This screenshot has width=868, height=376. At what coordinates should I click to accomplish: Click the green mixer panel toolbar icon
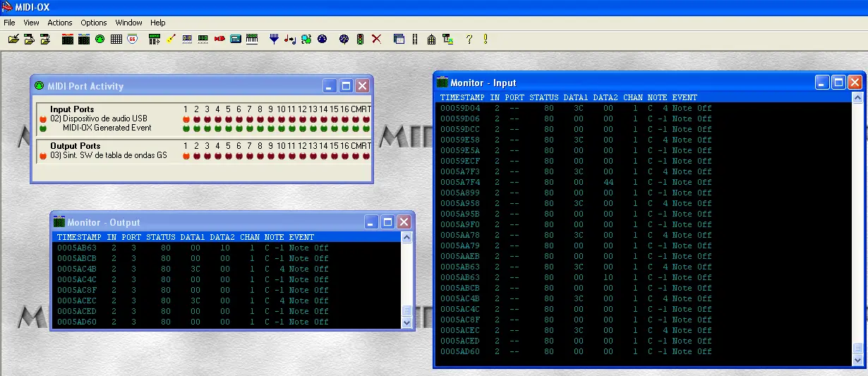[x=155, y=40]
